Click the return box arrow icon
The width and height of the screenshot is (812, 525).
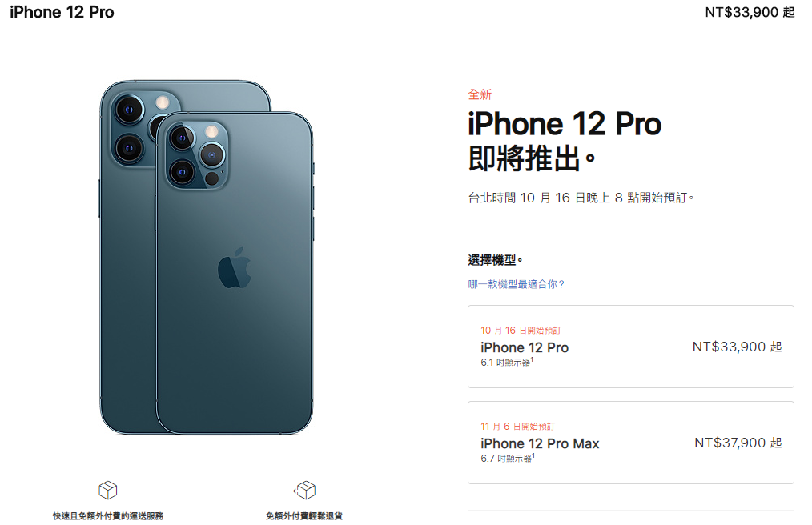click(x=304, y=490)
